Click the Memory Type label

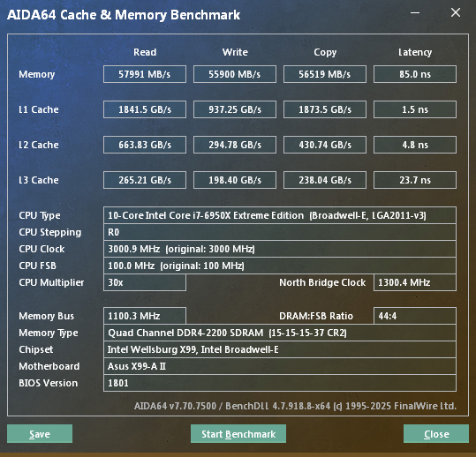point(49,333)
